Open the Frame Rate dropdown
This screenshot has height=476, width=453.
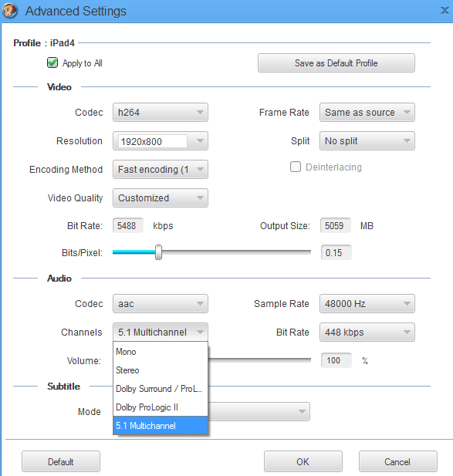[x=367, y=113]
